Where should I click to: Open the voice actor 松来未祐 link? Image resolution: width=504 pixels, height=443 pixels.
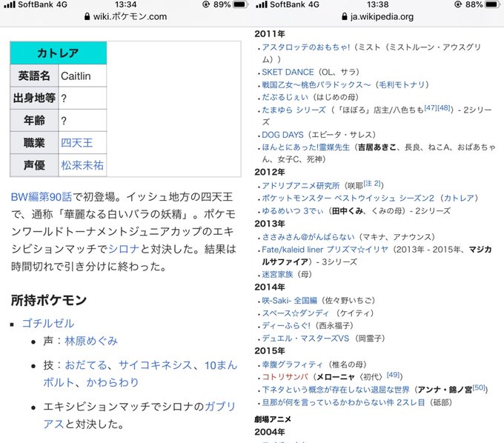coord(82,165)
